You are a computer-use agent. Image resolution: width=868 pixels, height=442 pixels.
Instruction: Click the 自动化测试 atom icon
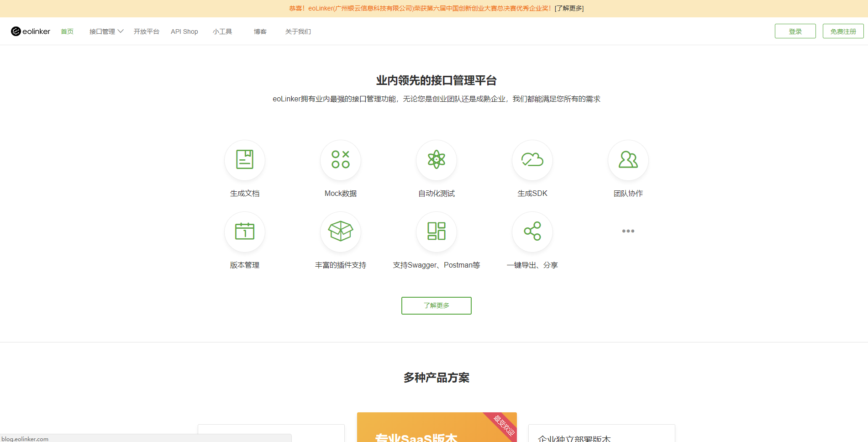[437, 160]
